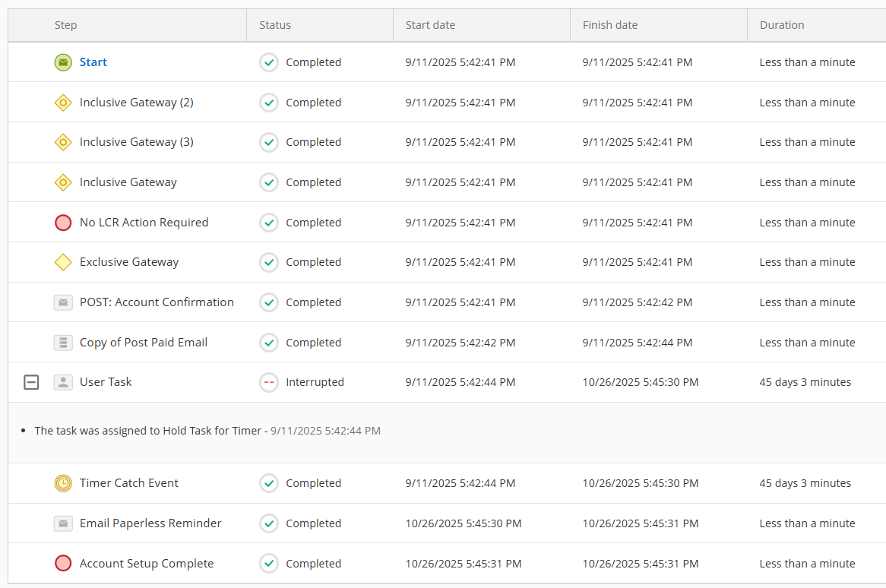Click the Timer Catch Event clock icon
Screen dimensions: 886x588
(63, 483)
